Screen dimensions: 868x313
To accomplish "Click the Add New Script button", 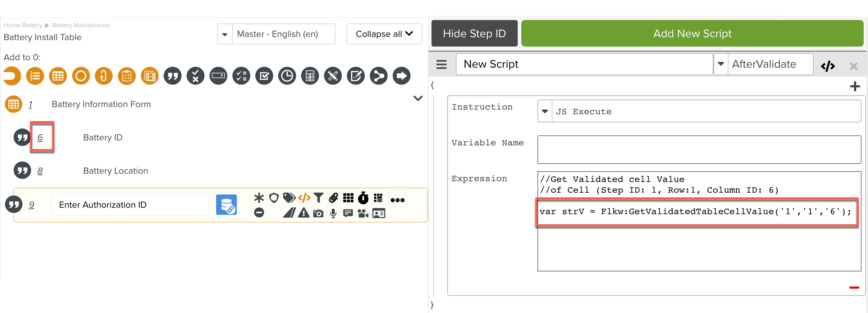I will tap(692, 33).
